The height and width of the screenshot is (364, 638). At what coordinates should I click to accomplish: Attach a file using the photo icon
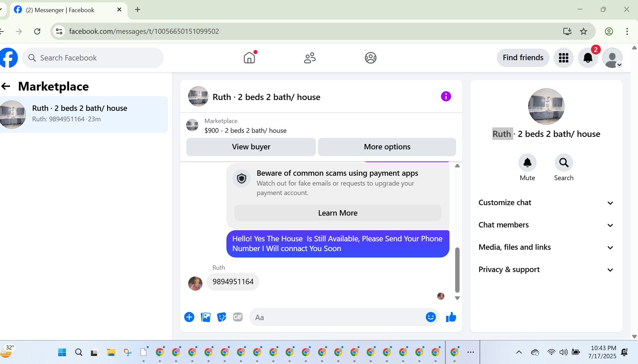point(205,317)
